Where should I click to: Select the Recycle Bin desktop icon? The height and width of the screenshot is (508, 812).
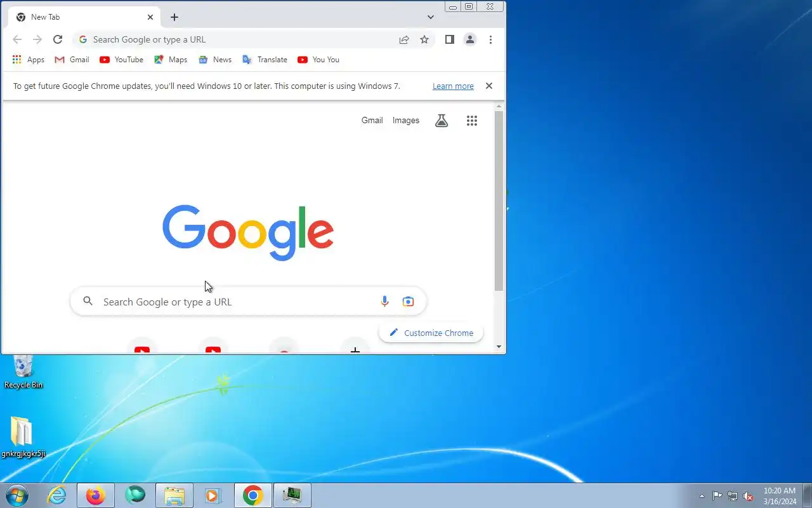(23, 372)
